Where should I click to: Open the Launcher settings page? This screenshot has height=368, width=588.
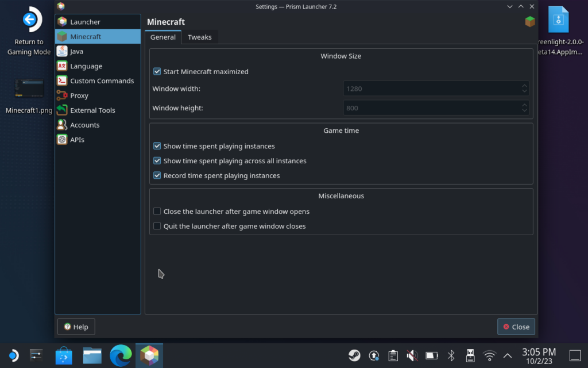[98, 22]
